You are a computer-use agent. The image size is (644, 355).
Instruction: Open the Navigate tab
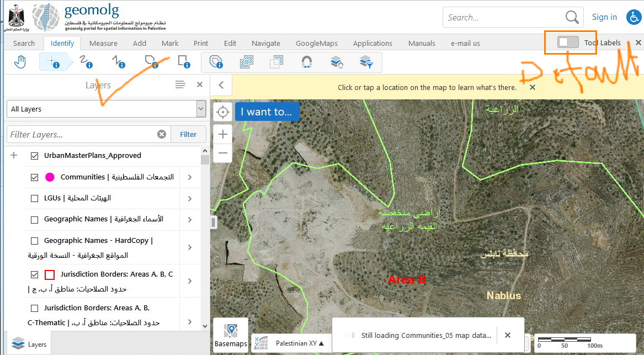tap(266, 43)
